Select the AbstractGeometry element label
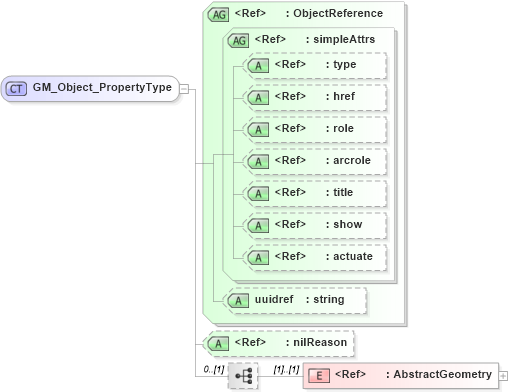This screenshot has height=392, width=508. (x=443, y=374)
